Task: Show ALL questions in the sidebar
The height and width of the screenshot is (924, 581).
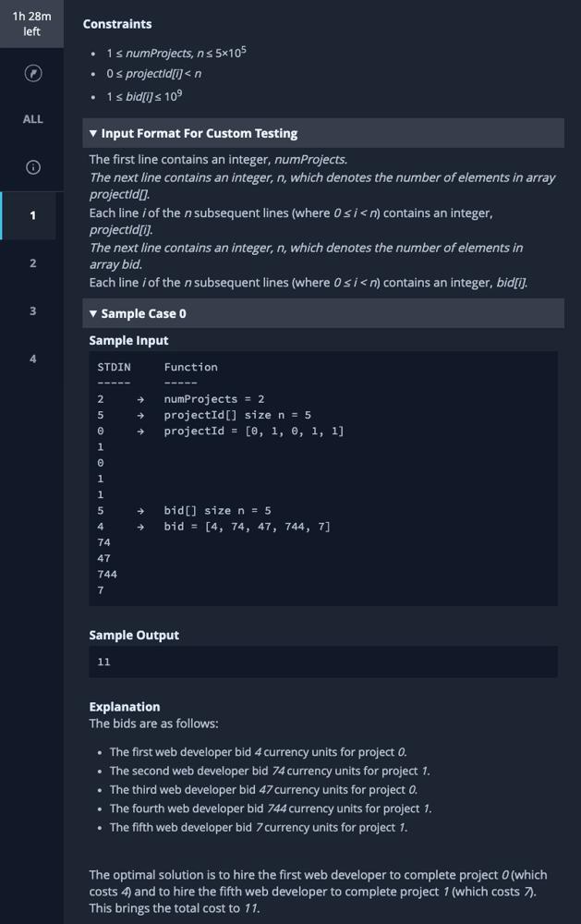Action: 32,119
